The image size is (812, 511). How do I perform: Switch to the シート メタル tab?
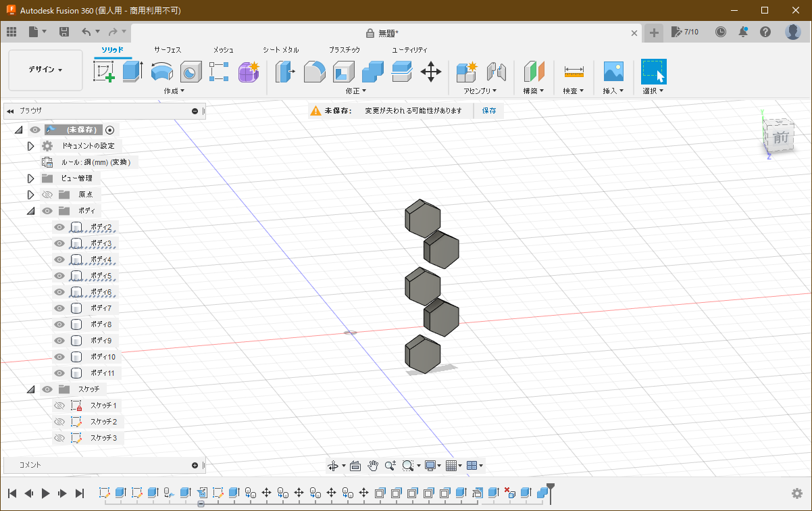point(281,50)
